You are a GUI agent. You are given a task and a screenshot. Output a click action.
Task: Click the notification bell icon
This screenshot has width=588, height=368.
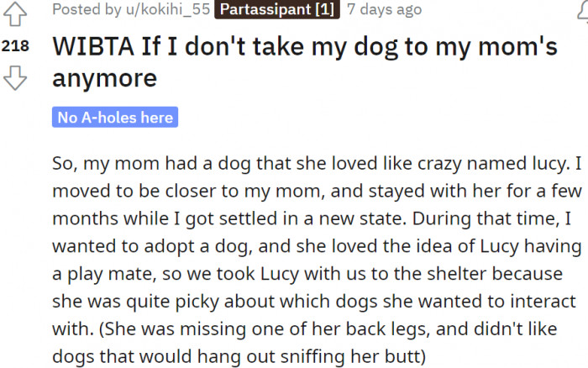(583, 11)
